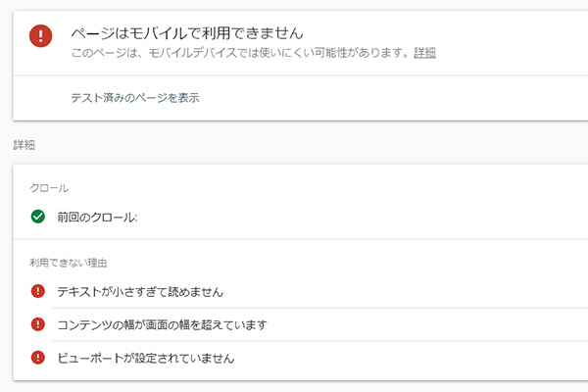
Task: Click red error icon beside コンテンツの幅が画面の幅を超えています
Action: 38,324
